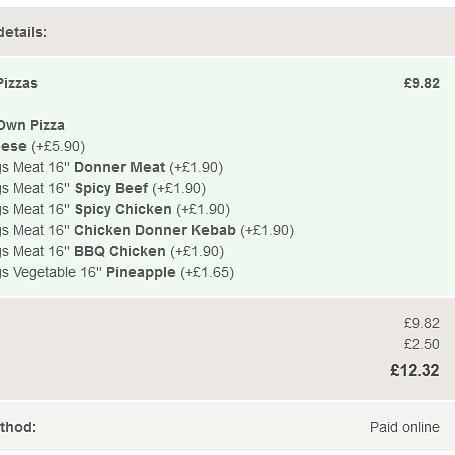Click the Pineapple price (+£1.65)
455x455 pixels.
pyautogui.click(x=207, y=272)
